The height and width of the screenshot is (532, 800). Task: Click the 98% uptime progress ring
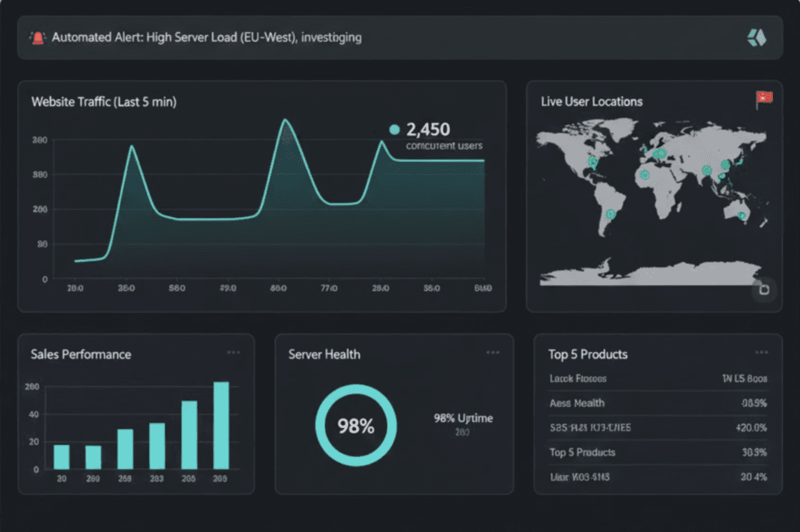click(356, 425)
